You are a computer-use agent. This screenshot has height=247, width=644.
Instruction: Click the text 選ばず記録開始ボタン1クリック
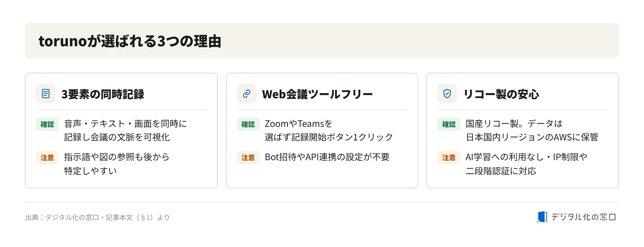pyautogui.click(x=329, y=137)
